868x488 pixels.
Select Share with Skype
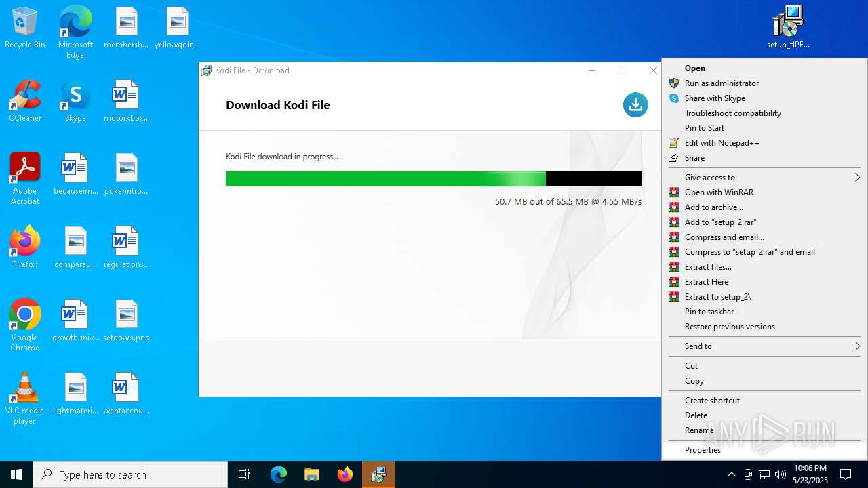point(764,98)
